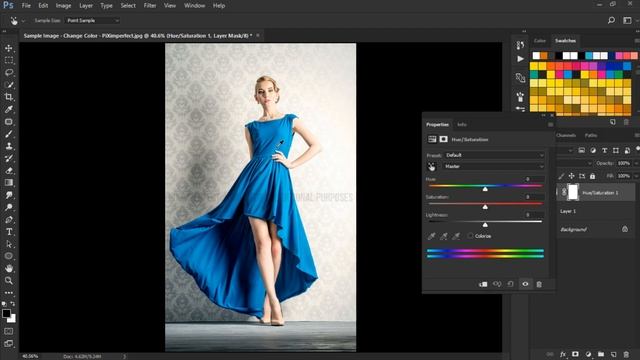This screenshot has height=360, width=640.
Task: Switch to the Paths tab
Action: coord(591,136)
